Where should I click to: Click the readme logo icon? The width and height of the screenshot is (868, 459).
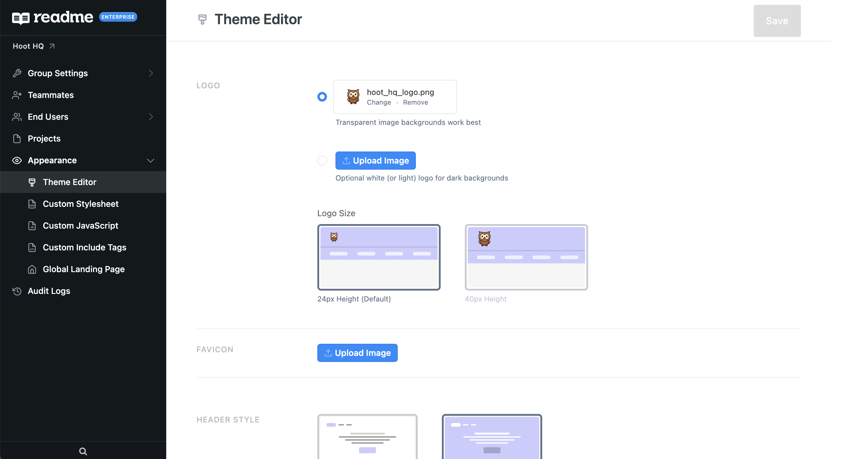(21, 18)
